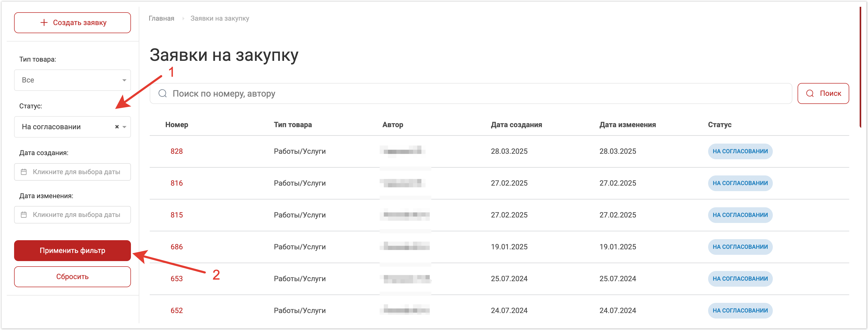The image size is (868, 330).
Task: Click the search by number or author field
Action: 472,93
